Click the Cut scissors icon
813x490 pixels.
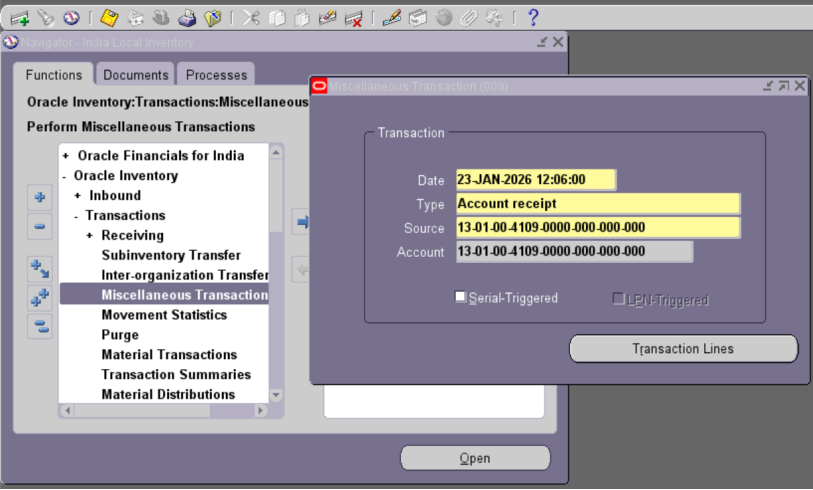[251, 19]
